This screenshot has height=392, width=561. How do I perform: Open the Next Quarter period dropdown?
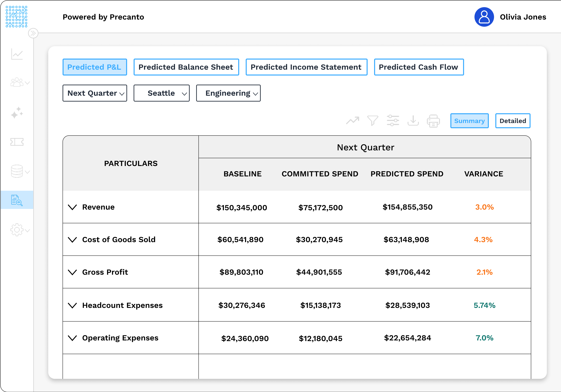pos(95,93)
